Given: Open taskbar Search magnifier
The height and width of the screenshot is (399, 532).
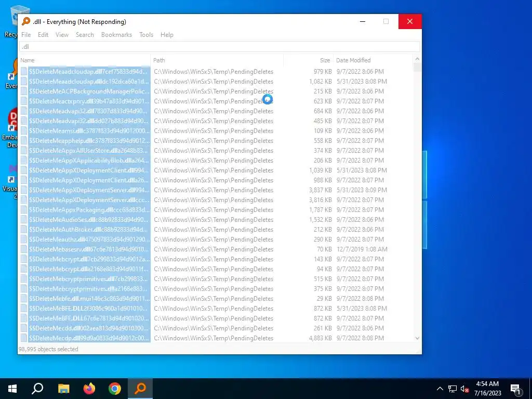Looking at the screenshot, I should (x=37, y=389).
